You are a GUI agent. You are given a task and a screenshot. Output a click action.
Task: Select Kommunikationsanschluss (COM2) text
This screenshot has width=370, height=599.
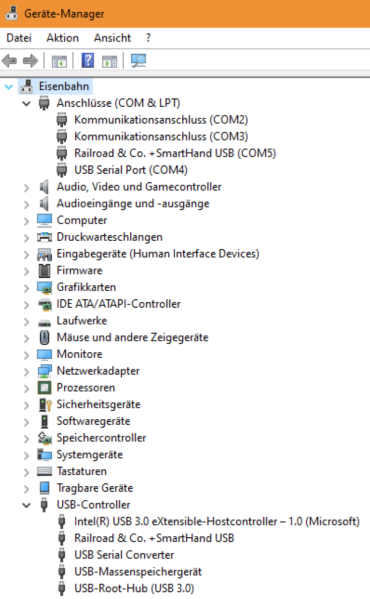pos(161,120)
